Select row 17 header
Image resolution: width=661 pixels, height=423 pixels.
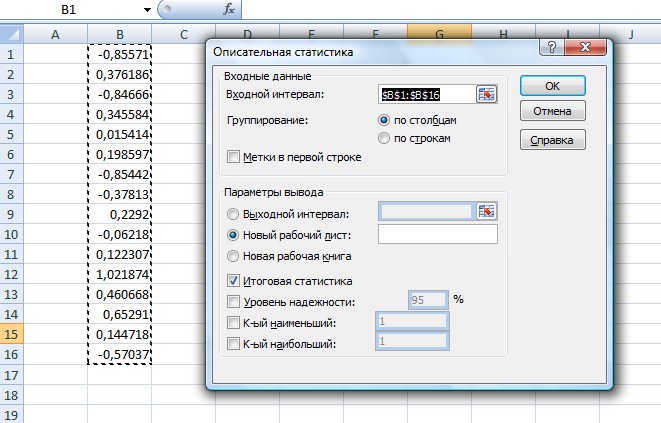(12, 375)
